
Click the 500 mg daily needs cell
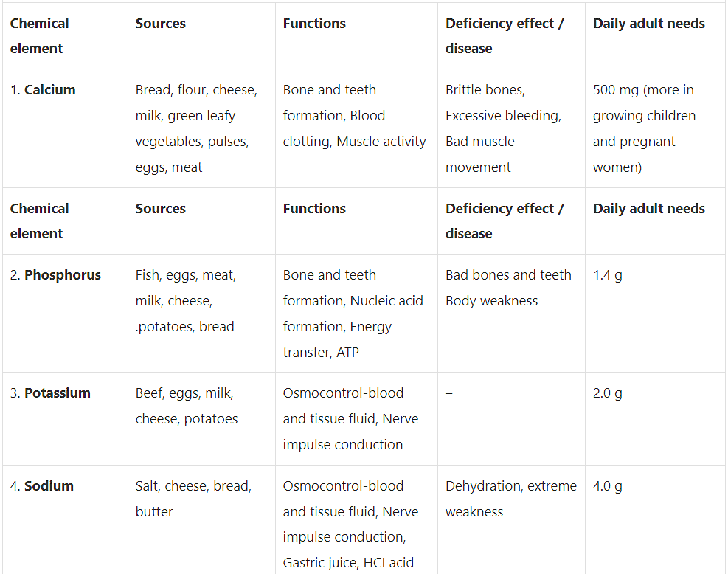[644, 128]
